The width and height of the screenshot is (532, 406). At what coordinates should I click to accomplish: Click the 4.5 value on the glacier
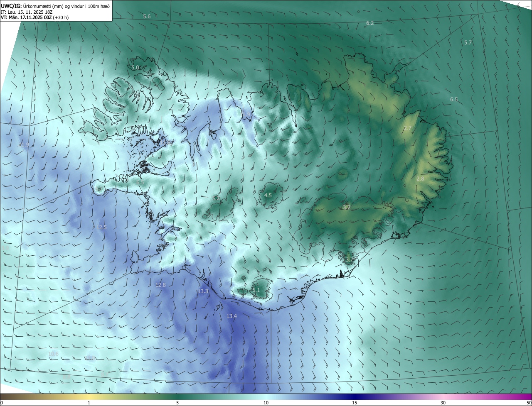268,196
